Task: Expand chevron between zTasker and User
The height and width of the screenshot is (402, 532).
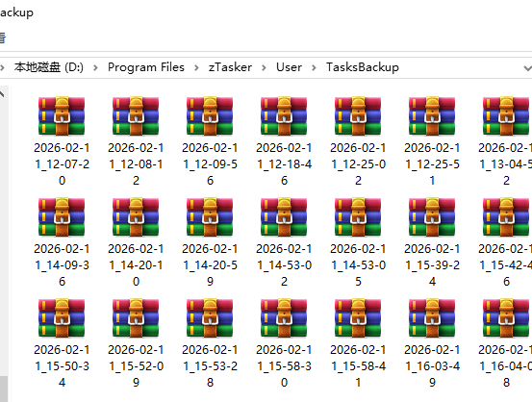Action: pos(264,68)
